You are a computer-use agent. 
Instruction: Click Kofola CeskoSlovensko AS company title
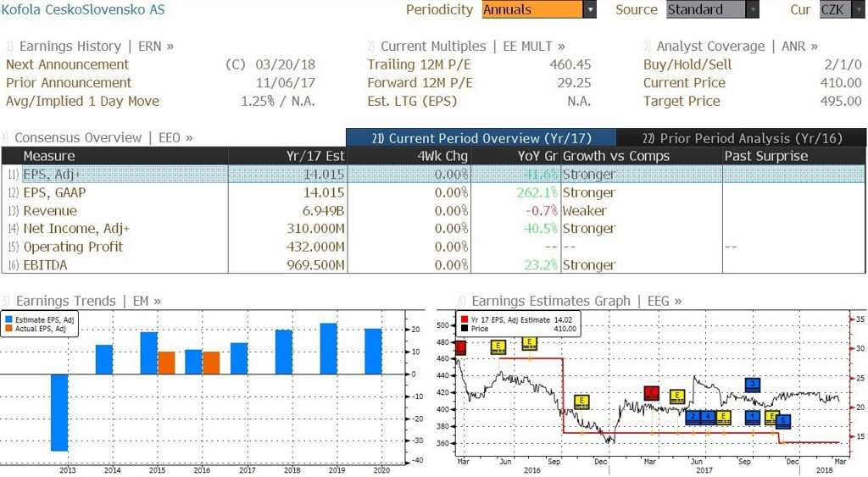(83, 9)
